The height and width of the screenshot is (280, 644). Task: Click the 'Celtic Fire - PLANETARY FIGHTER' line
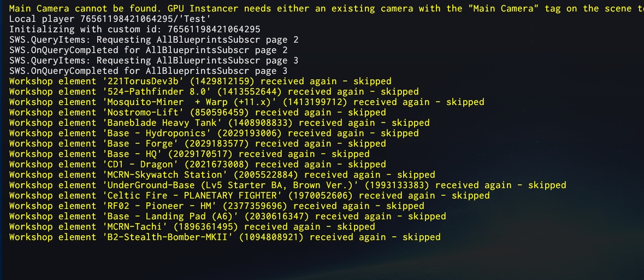coord(249,195)
